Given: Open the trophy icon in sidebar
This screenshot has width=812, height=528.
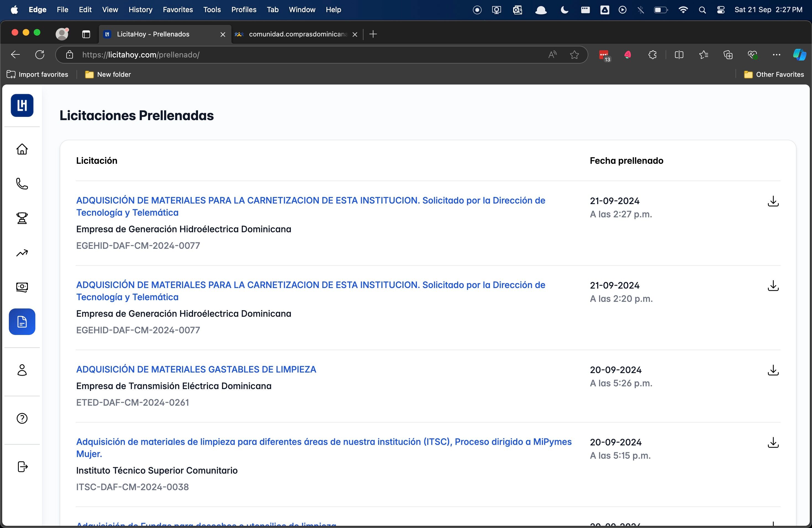Looking at the screenshot, I should [22, 218].
